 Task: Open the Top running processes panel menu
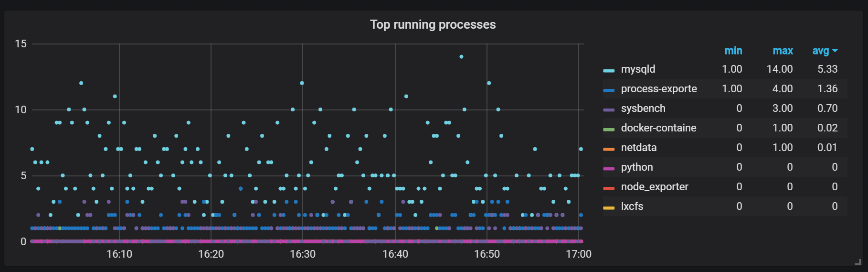[x=433, y=24]
